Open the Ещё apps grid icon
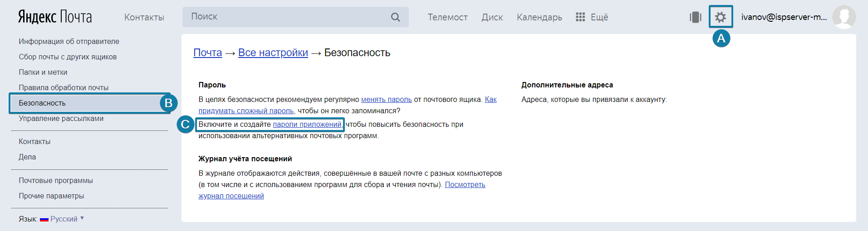This screenshot has height=231, width=868. (x=580, y=17)
